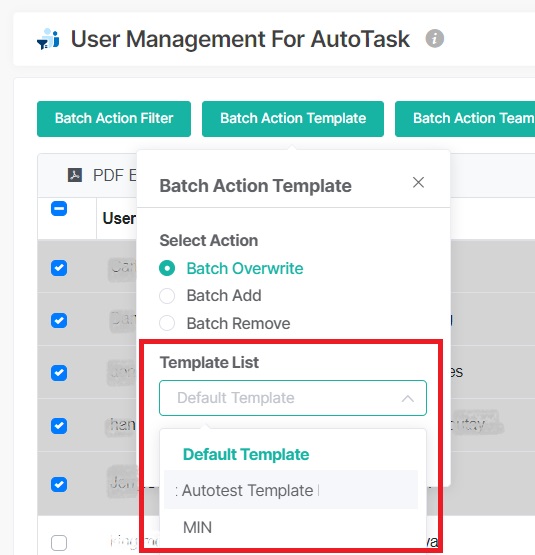Click the Batch Action Team button
535x555 pixels.
coord(465,119)
